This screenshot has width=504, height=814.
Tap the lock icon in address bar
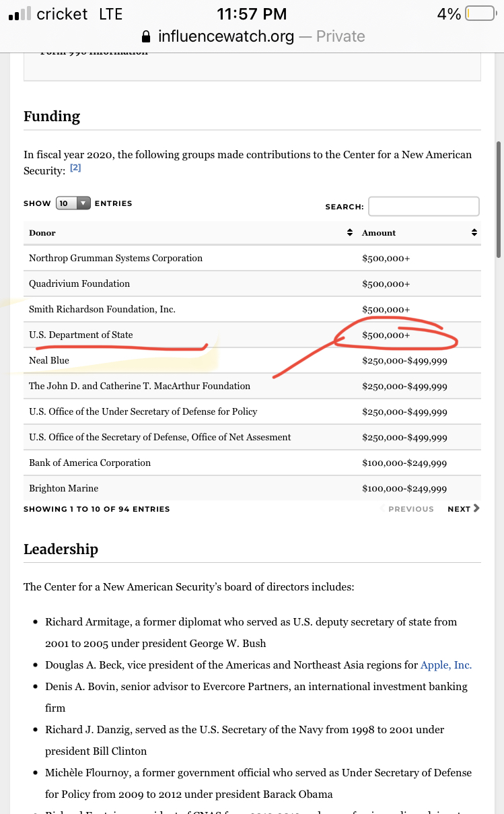pyautogui.click(x=145, y=36)
